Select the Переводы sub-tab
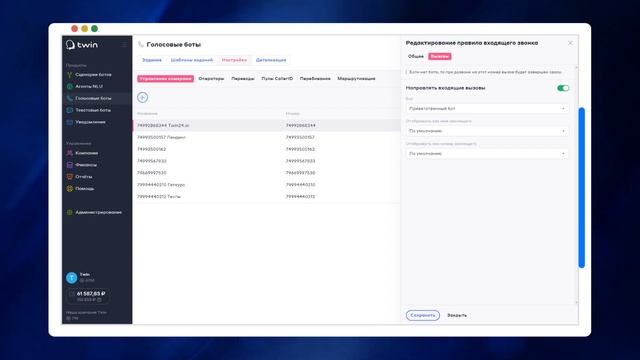The image size is (640, 360). point(243,78)
